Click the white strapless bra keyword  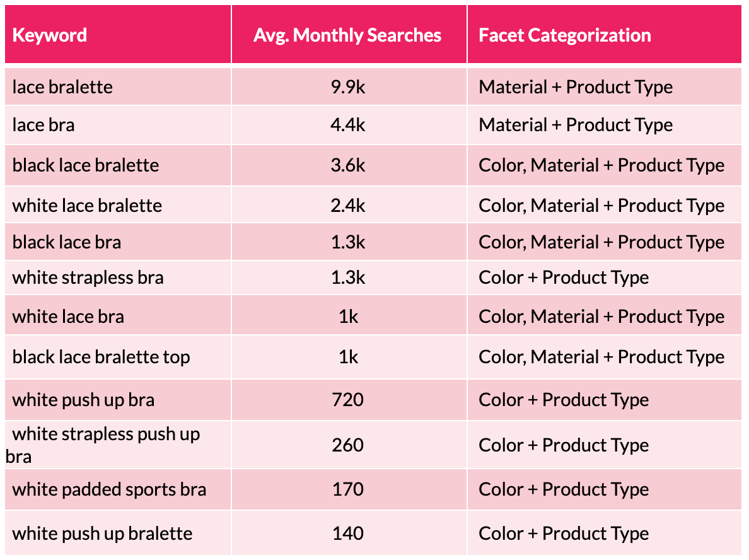pyautogui.click(x=88, y=277)
